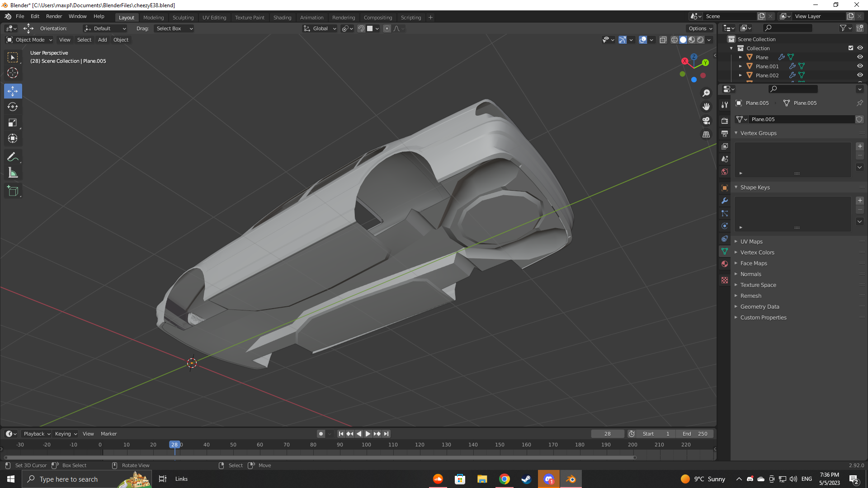
Task: Select the Add Cube tool
Action: (13, 191)
